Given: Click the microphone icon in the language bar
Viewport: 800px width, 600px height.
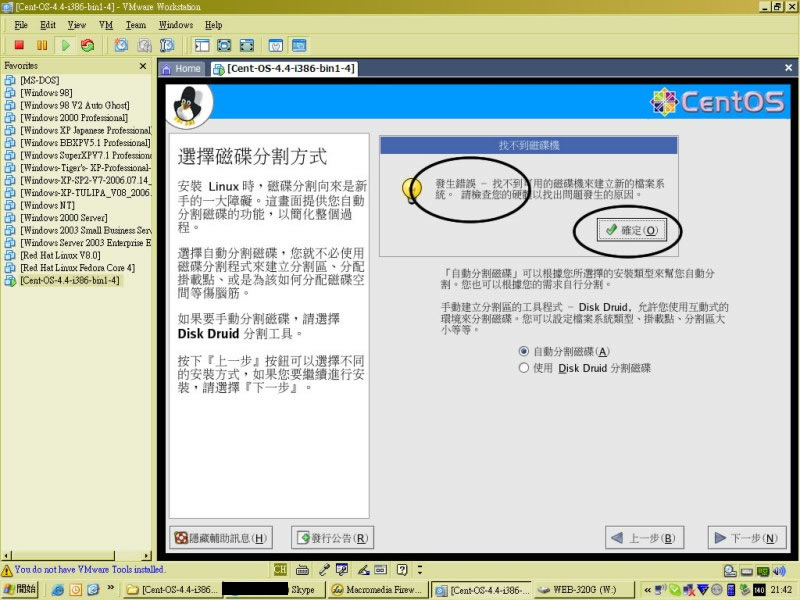Looking at the screenshot, I should click(324, 569).
